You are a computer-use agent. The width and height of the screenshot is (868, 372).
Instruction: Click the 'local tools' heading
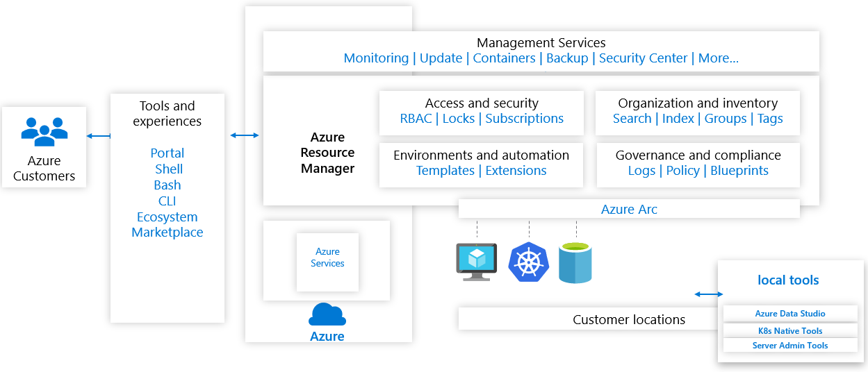pyautogui.click(x=788, y=280)
